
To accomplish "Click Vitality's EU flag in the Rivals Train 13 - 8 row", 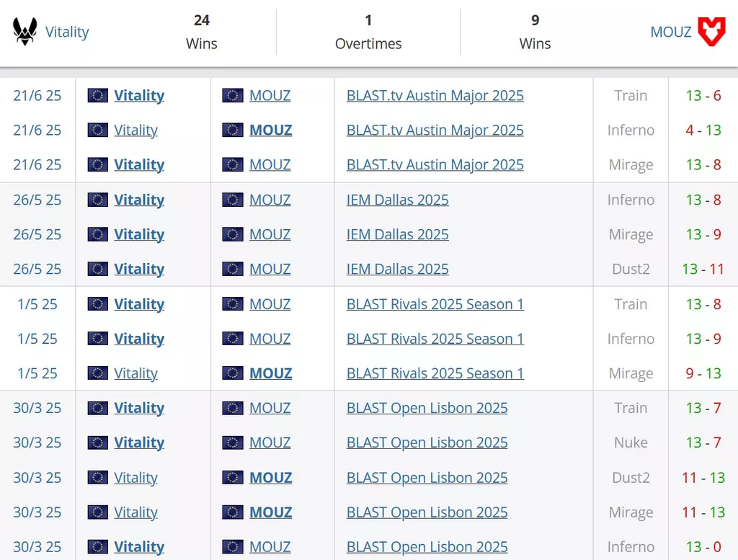I will coord(98,304).
